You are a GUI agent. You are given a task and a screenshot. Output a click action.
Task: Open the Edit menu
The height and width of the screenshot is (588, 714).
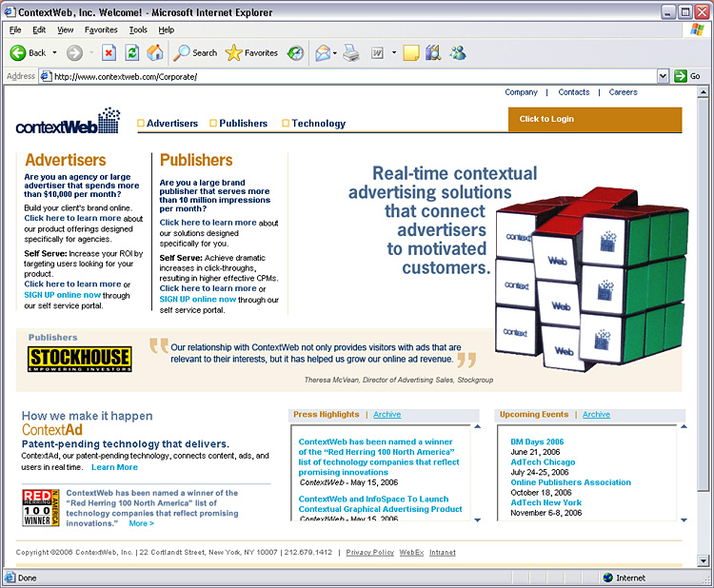tap(39, 29)
